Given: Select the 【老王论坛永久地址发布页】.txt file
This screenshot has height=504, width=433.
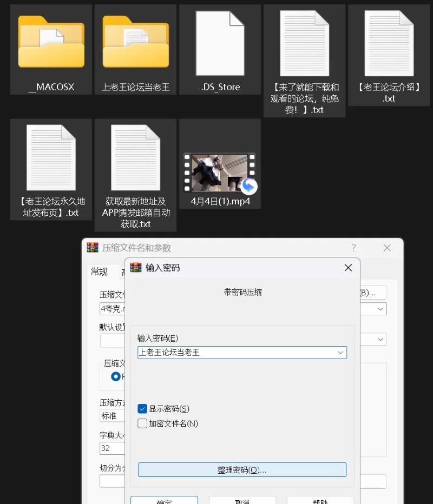Looking at the screenshot, I should click(51, 157).
